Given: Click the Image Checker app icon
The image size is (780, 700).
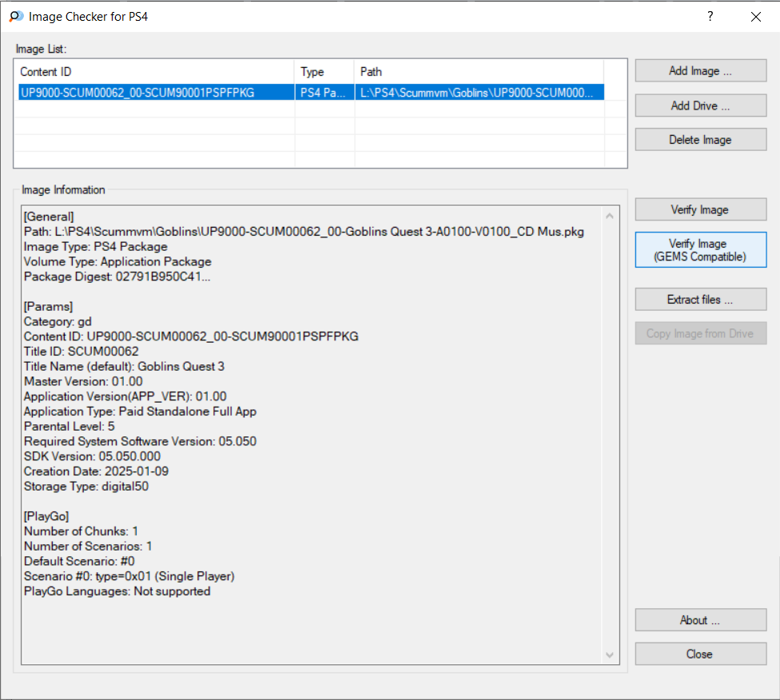Looking at the screenshot, I should point(15,17).
